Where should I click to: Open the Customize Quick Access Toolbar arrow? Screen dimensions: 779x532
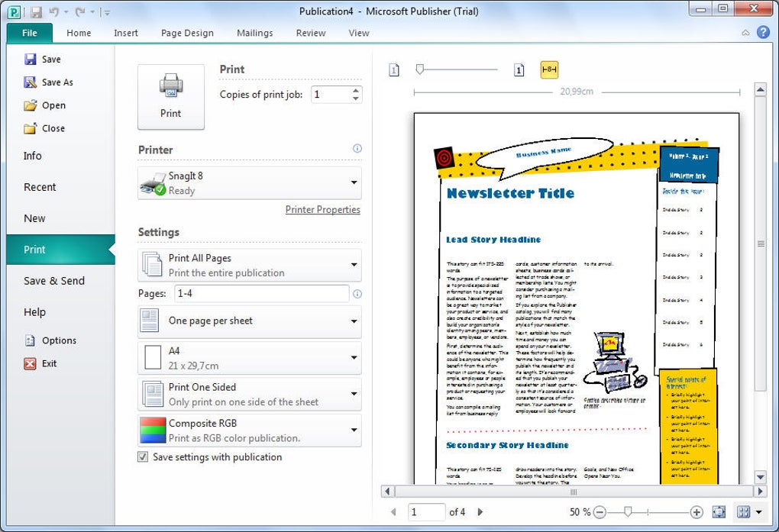108,12
